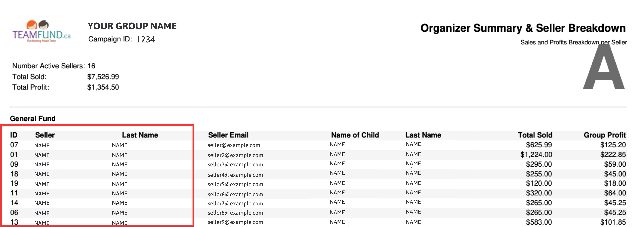
Task: Click the $101.85 group profit value
Action: 613,222
